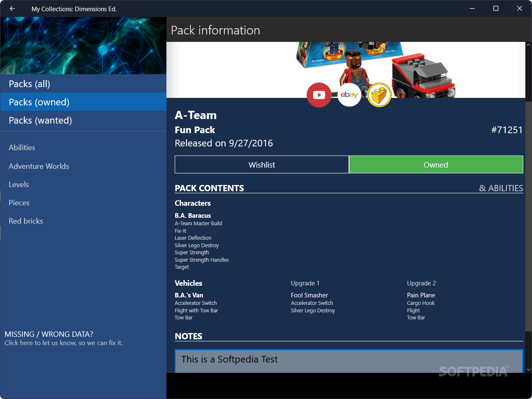Open the yellow LEGO brick icon
This screenshot has width=532, height=399.
[x=379, y=95]
